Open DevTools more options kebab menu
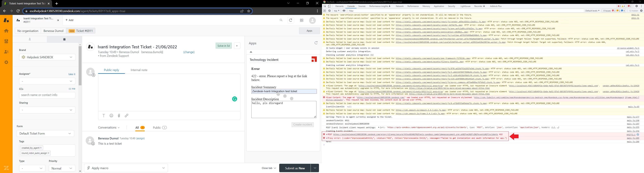644x173 pixels. (641, 6)
